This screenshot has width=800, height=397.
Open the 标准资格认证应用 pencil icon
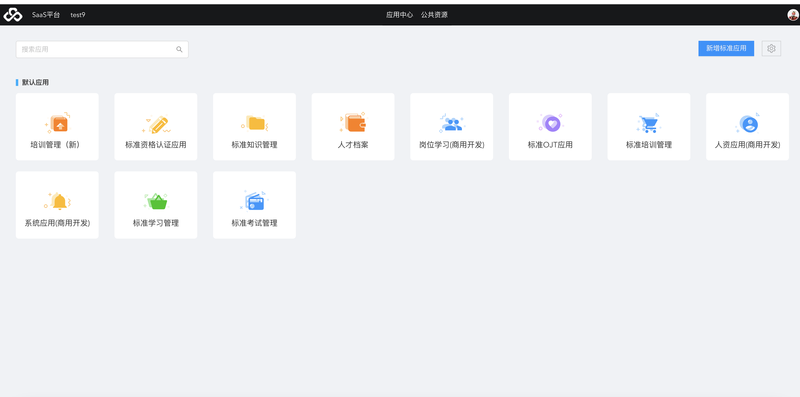(156, 124)
